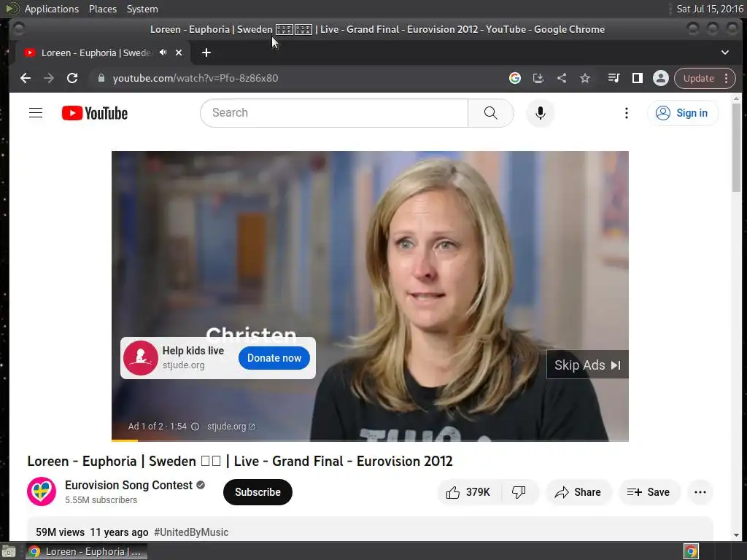The image size is (747, 560).
Task: Click the install app icon in address bar
Action: 538,78
